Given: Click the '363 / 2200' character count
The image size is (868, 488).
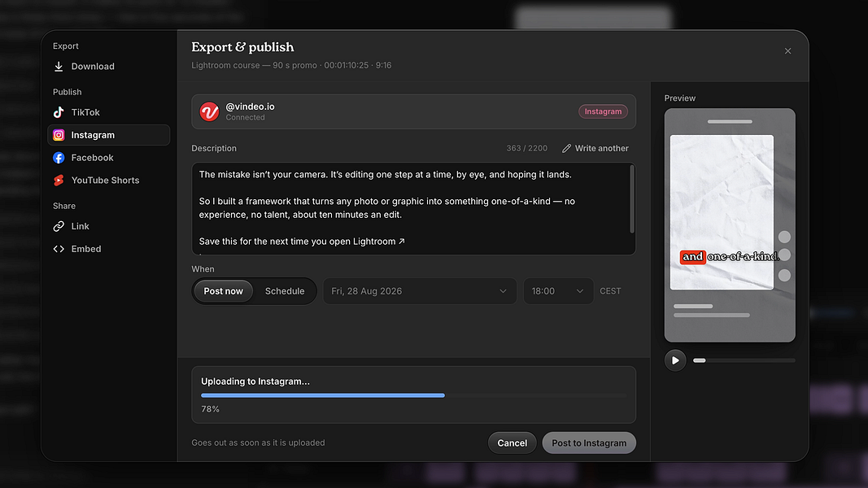Looking at the screenshot, I should (x=526, y=148).
